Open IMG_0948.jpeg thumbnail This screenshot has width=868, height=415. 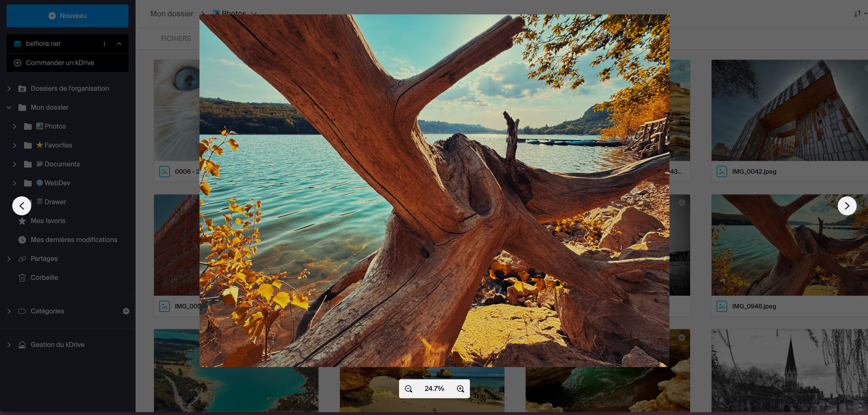[790, 245]
